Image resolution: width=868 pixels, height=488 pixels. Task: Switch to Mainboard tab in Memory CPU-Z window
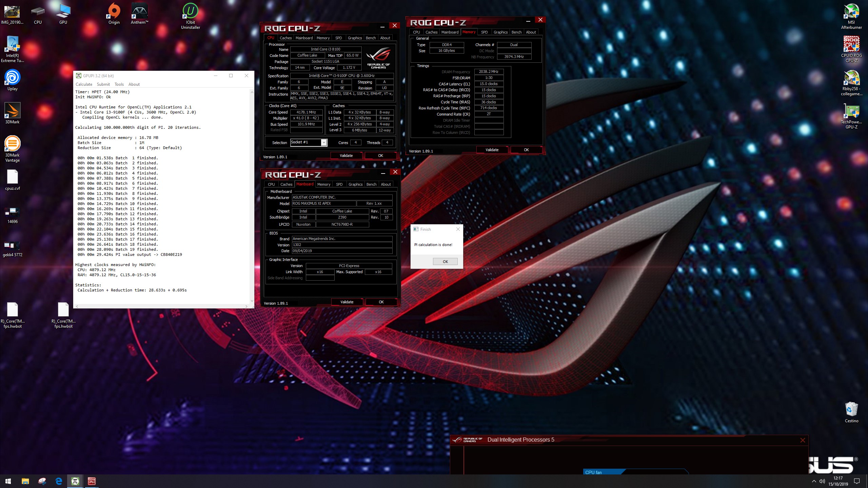(450, 32)
